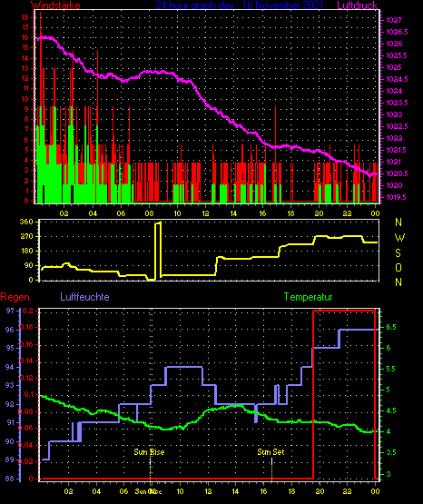Select the Regen label in red

coord(15,297)
